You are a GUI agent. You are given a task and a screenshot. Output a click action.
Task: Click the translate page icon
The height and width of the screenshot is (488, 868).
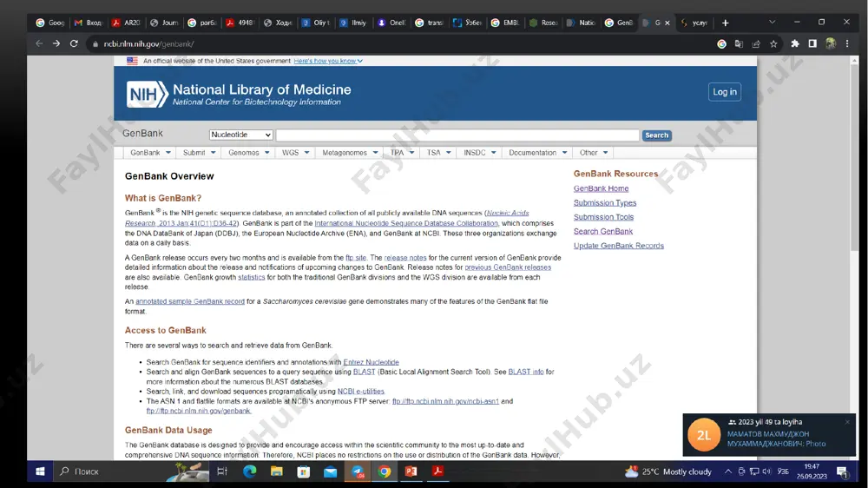[739, 43]
